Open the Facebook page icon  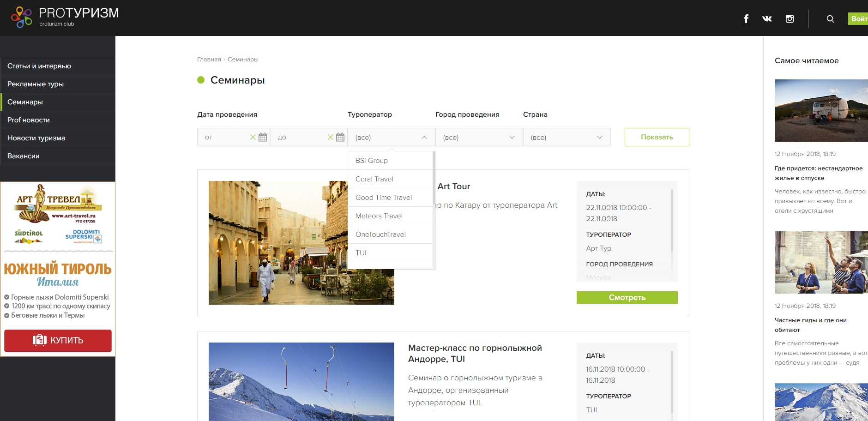tap(746, 18)
